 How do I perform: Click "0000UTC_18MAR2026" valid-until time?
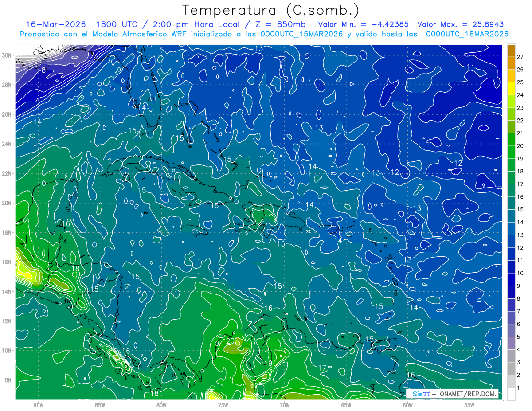pyautogui.click(x=467, y=34)
